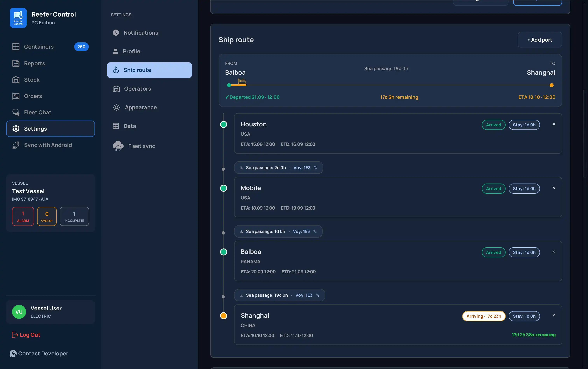Open the 0 OVER SP counter
Screen dimensions: 588x369
point(47,216)
